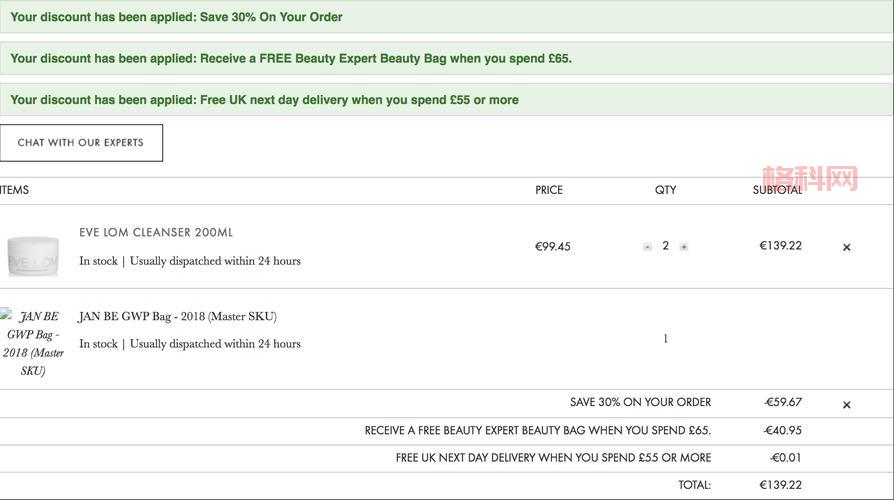Click the free UK delivery discount banner

tap(447, 100)
